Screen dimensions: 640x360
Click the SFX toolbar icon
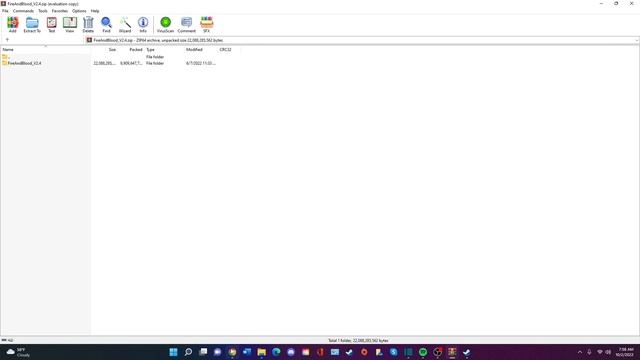click(x=207, y=24)
